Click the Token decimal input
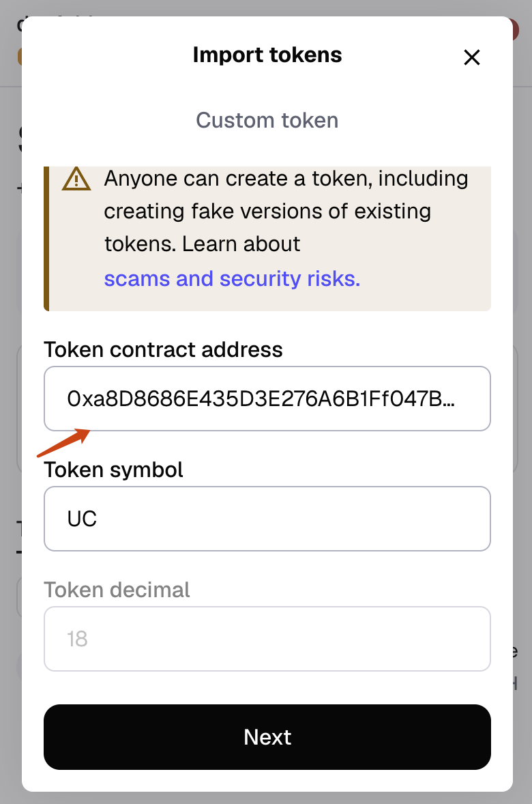Image resolution: width=532 pixels, height=804 pixels. 267,639
